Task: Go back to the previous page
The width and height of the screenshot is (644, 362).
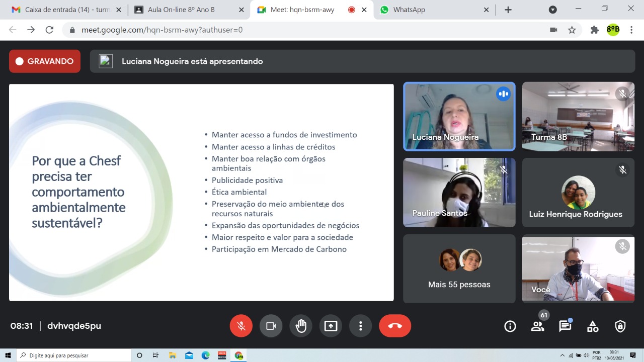Action: pyautogui.click(x=13, y=30)
